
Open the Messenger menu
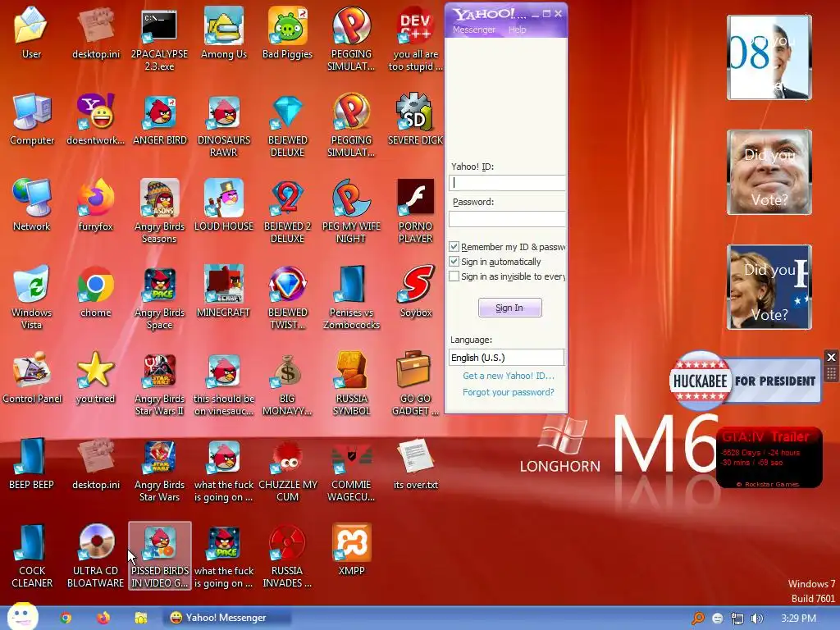point(473,30)
